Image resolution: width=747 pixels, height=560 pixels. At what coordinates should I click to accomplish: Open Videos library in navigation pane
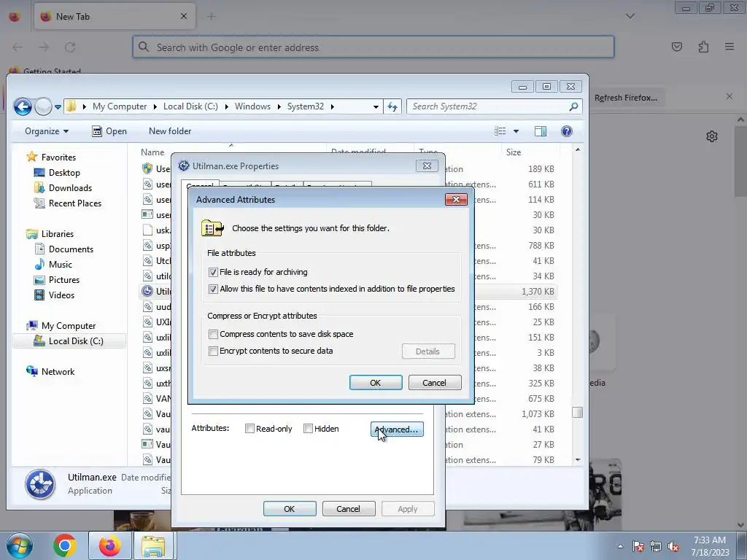point(54,295)
